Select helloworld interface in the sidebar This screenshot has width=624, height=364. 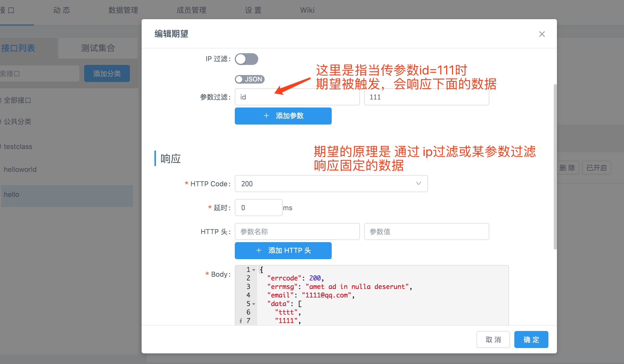(20, 169)
